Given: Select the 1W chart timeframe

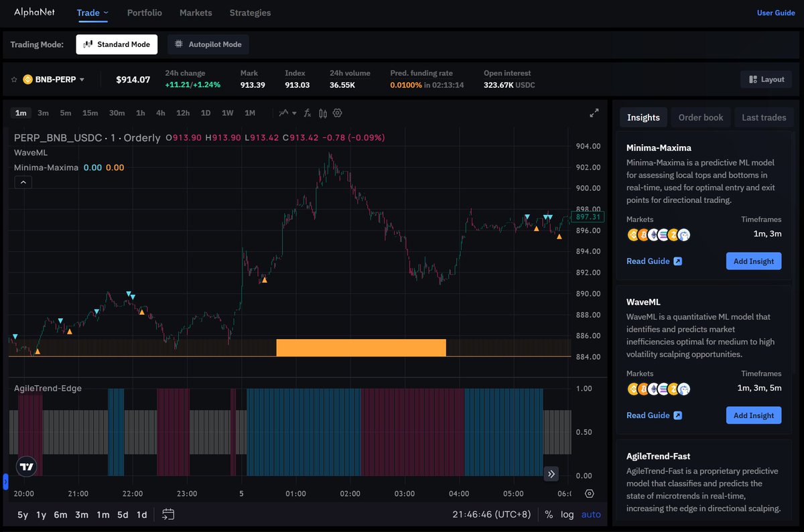Looking at the screenshot, I should 228,113.
